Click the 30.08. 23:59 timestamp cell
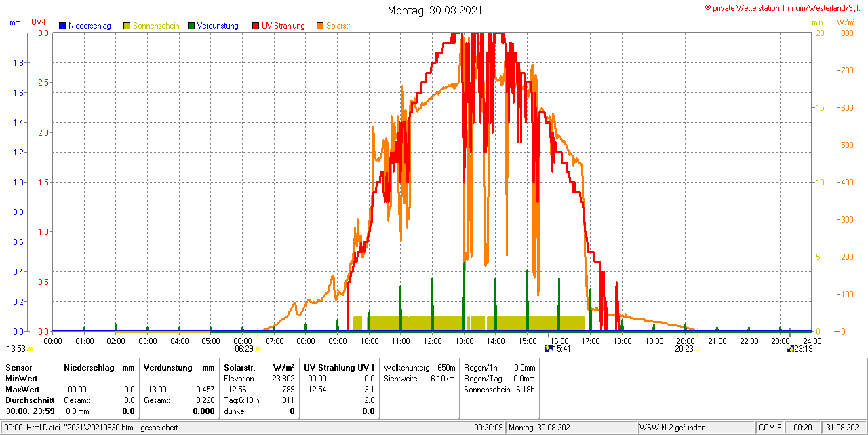The width and height of the screenshot is (868, 435). [x=31, y=411]
